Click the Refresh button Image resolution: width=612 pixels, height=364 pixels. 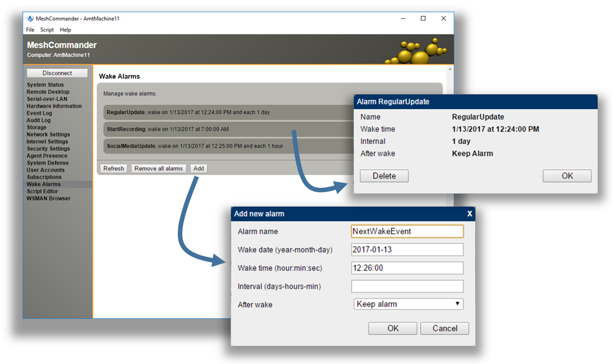(114, 168)
